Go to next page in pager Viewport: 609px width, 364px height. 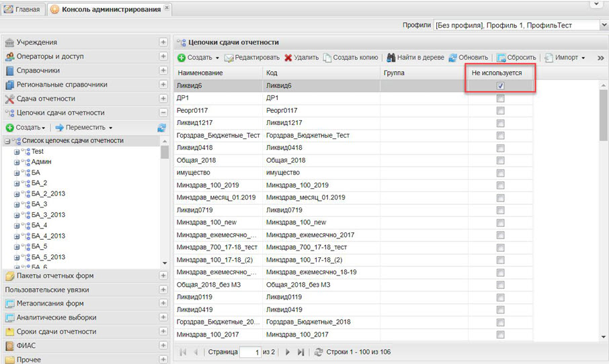[288, 352]
